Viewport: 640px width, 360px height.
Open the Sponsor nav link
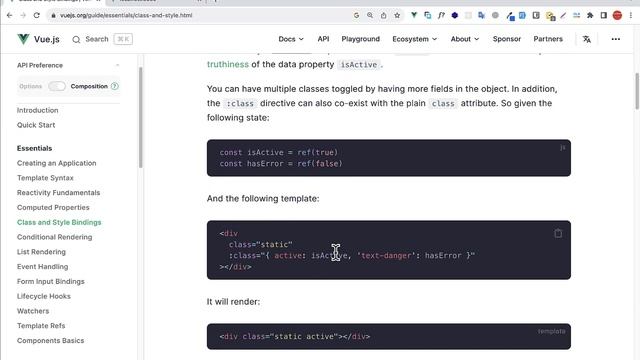click(507, 39)
